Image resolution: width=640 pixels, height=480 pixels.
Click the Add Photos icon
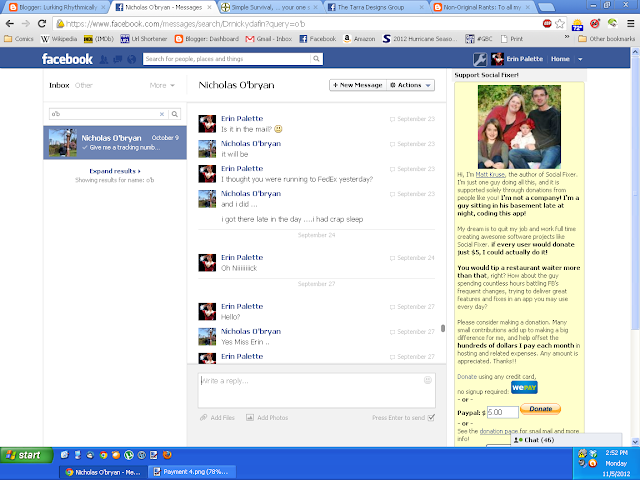(x=250, y=418)
